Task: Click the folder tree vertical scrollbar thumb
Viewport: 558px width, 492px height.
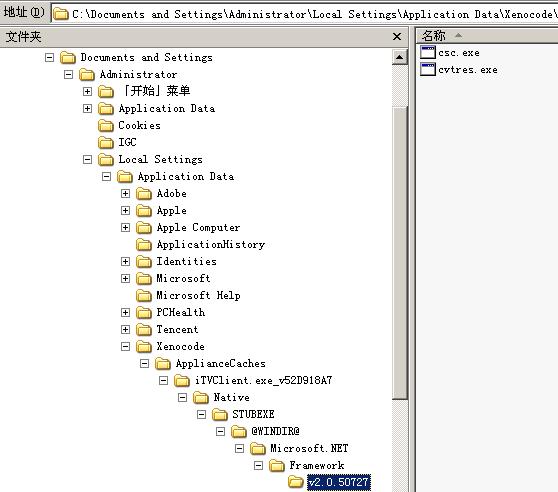Action: coord(400,252)
